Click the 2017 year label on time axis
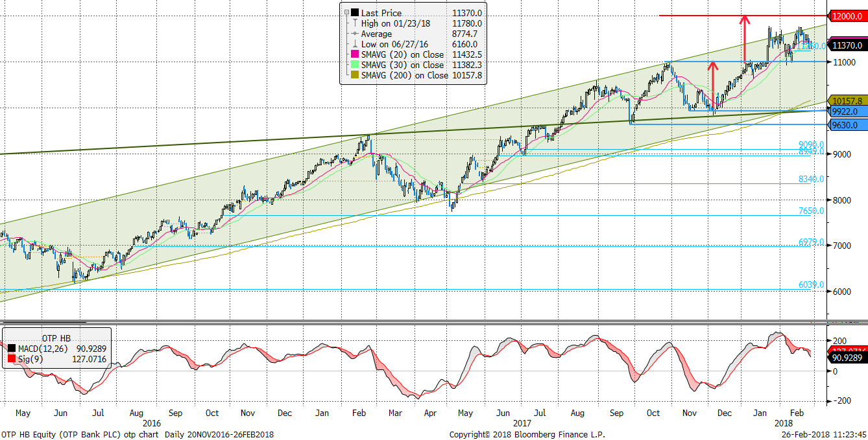The height and width of the screenshot is (440, 868). point(522,423)
